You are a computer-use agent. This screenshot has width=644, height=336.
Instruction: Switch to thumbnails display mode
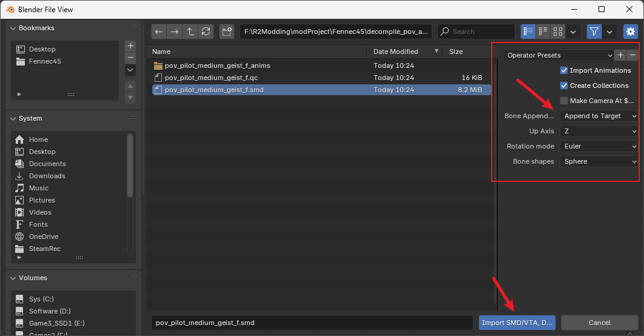pyautogui.click(x=558, y=32)
